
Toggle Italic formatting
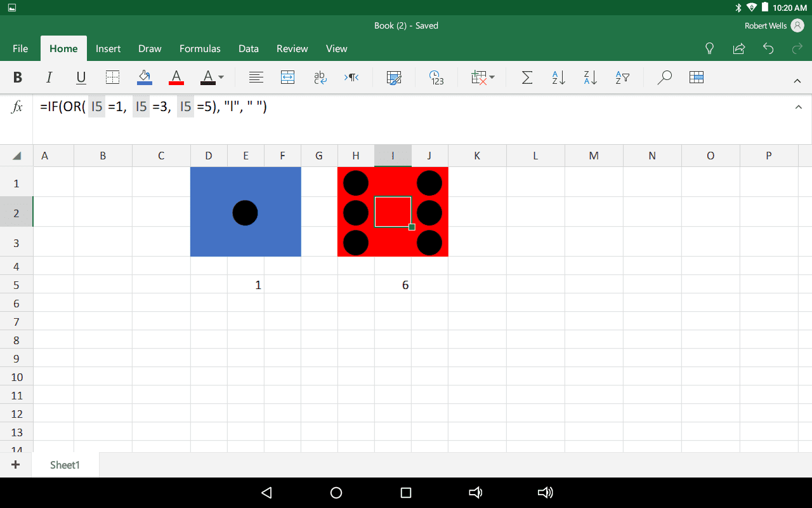click(x=49, y=77)
